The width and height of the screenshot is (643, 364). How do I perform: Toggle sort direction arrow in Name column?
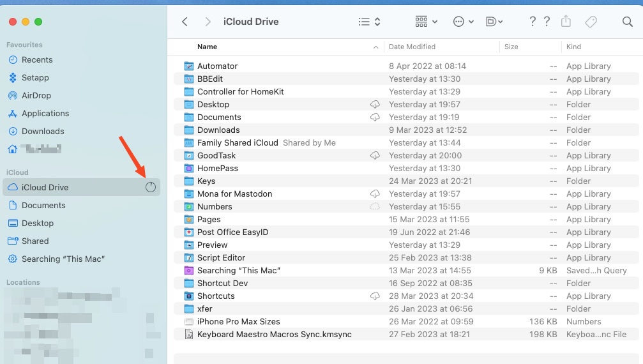pos(375,47)
